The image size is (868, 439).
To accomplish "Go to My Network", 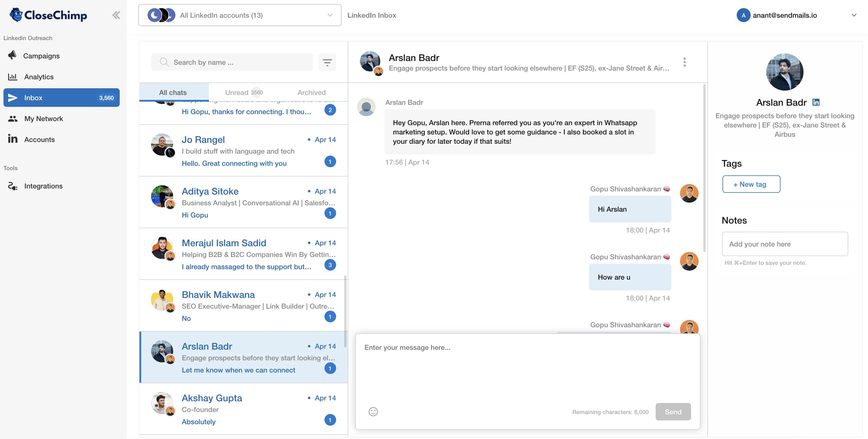I will [44, 118].
